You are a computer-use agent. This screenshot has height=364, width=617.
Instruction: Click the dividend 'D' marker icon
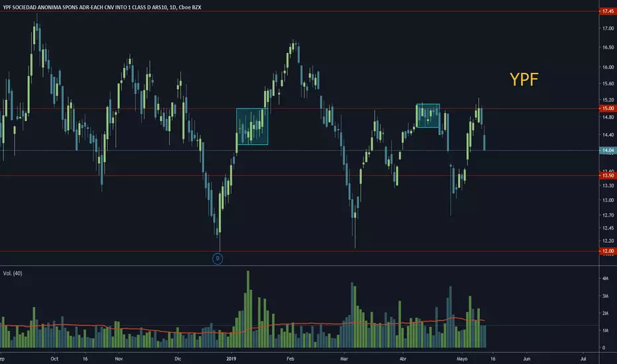pyautogui.click(x=218, y=259)
